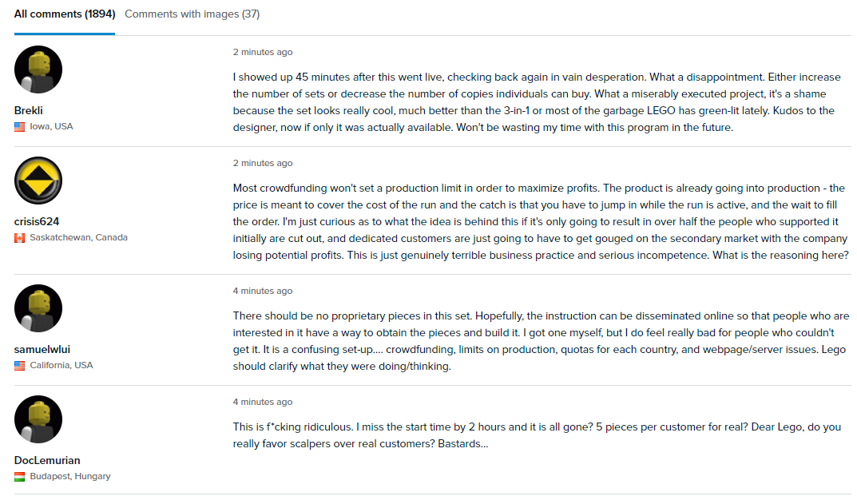Click the Budapest, Hungary location text

pos(70,476)
